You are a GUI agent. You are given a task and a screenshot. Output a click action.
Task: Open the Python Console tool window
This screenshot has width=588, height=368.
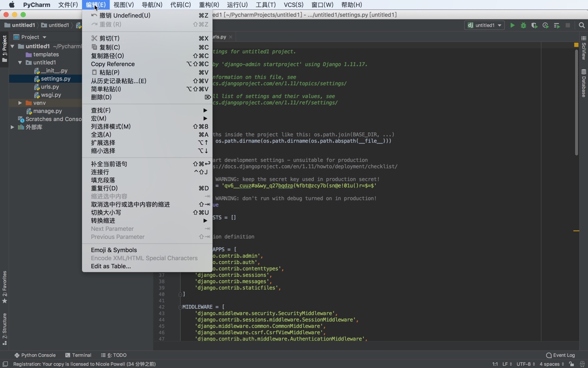35,355
